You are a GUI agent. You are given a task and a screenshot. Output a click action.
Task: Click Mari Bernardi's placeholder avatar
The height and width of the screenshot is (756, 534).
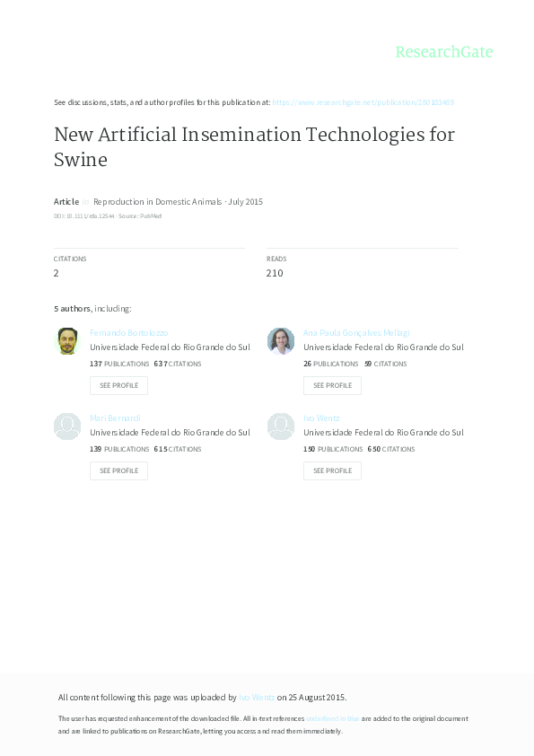tap(67, 426)
